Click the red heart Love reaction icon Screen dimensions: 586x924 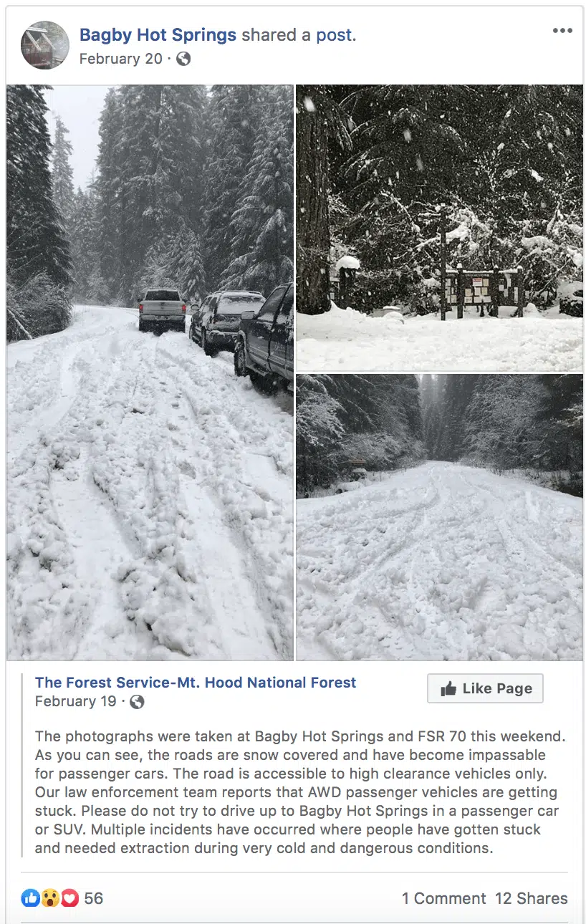tap(69, 898)
